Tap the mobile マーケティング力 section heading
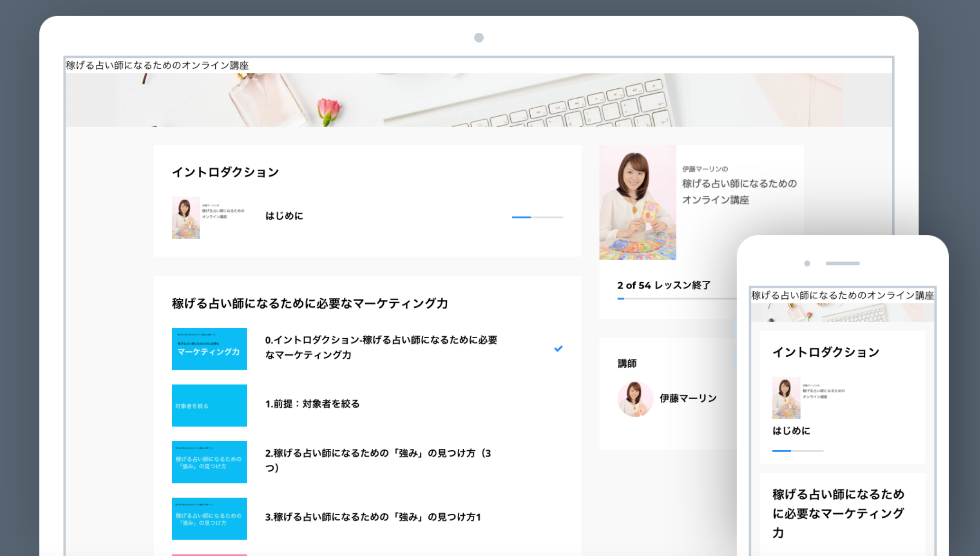Screen dimensions: 980x556 [838, 513]
